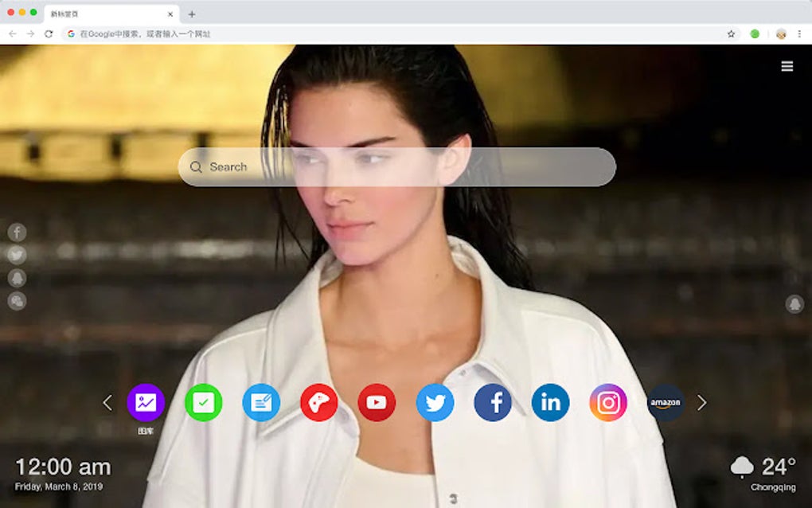Click the Search input field
The width and height of the screenshot is (812, 508).
click(397, 166)
